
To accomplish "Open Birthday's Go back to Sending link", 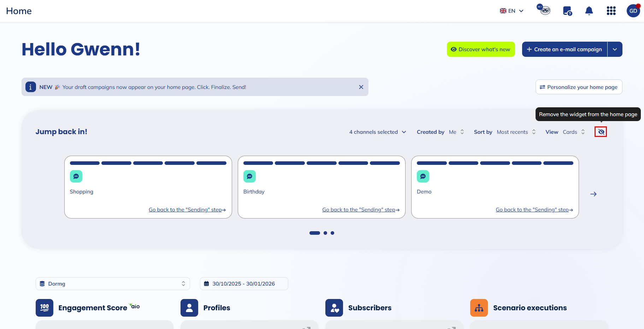I will click(x=361, y=210).
